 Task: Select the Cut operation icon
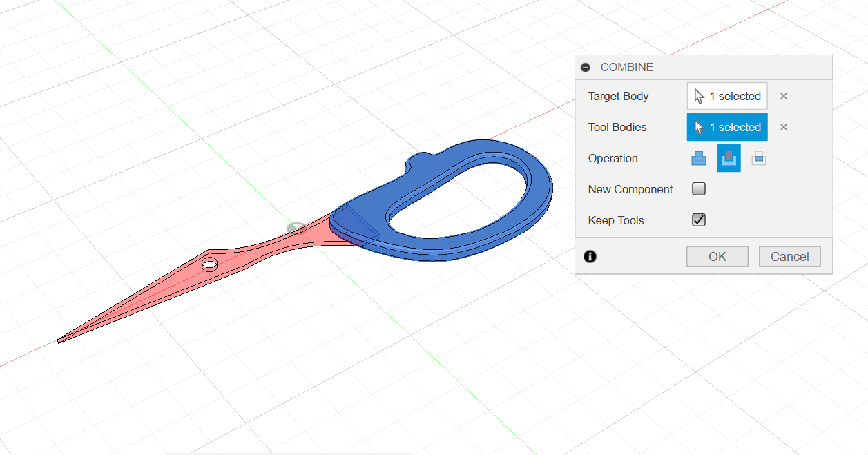coord(729,158)
